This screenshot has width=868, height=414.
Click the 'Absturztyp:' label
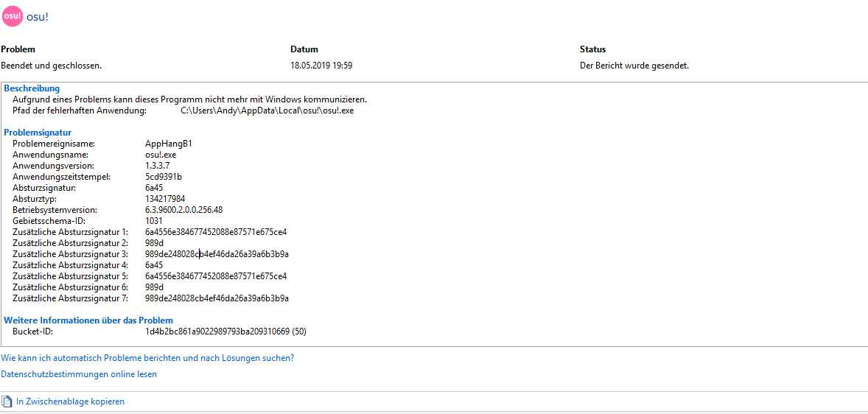[x=35, y=199]
